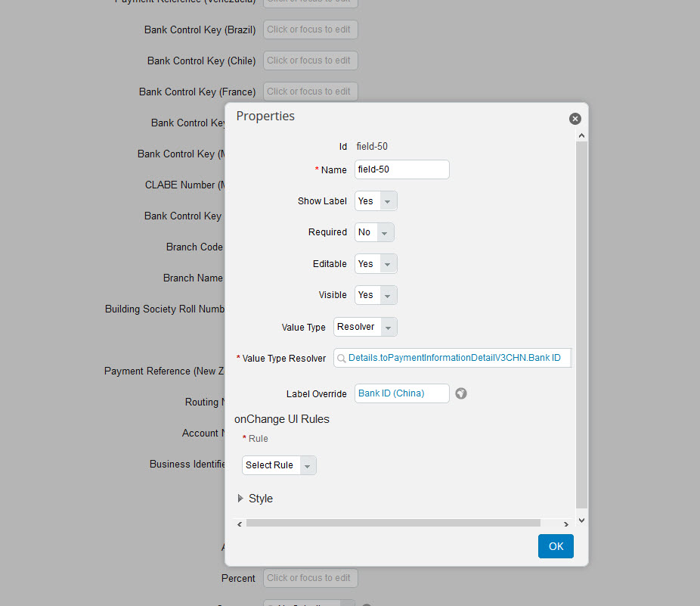
Task: Edit the Value Type Resolver field
Action: pyautogui.click(x=453, y=358)
